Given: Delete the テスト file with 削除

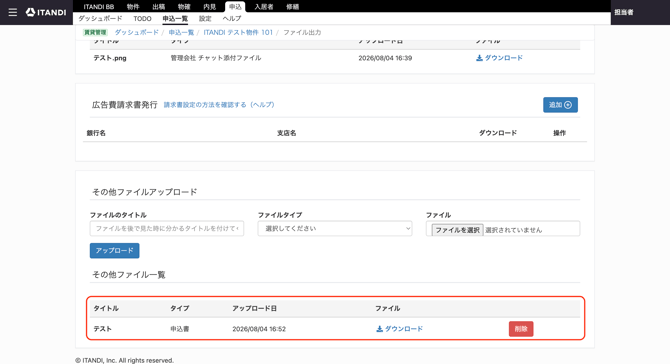Looking at the screenshot, I should (521, 329).
